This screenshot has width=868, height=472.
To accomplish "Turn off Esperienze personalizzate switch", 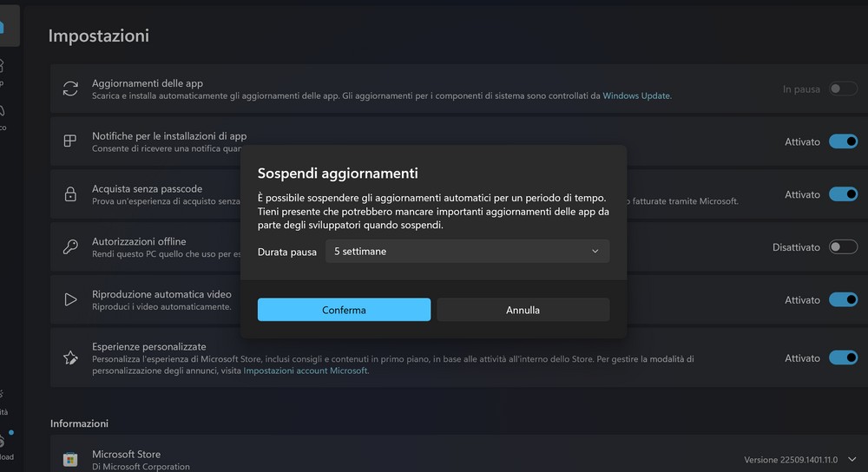I will click(x=842, y=357).
